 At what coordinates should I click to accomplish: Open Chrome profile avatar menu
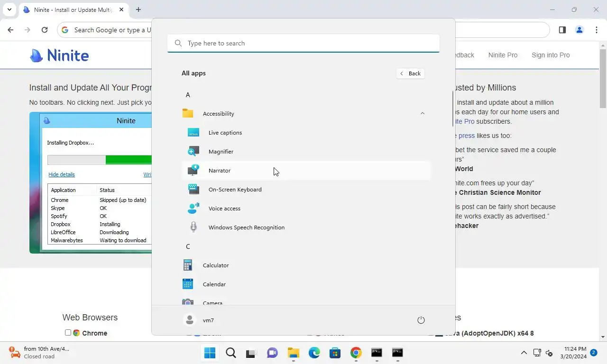tap(579, 30)
